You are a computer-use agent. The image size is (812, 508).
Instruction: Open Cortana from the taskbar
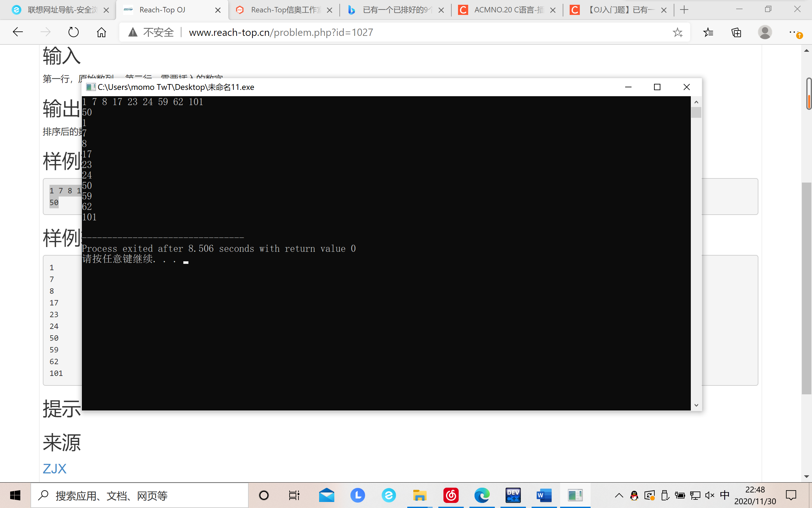tap(264, 495)
